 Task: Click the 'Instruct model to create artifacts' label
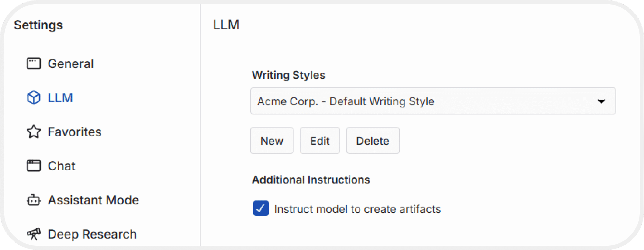tap(357, 209)
